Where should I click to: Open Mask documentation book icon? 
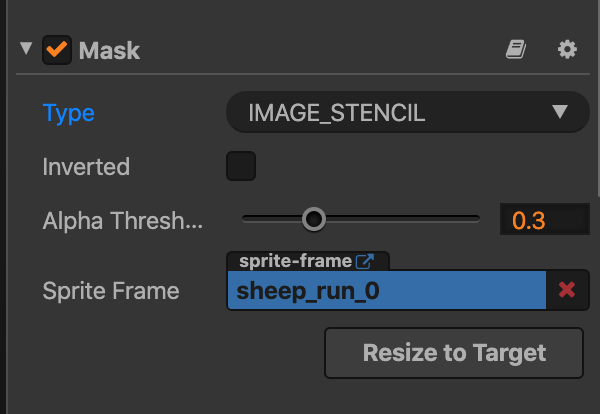[x=516, y=50]
